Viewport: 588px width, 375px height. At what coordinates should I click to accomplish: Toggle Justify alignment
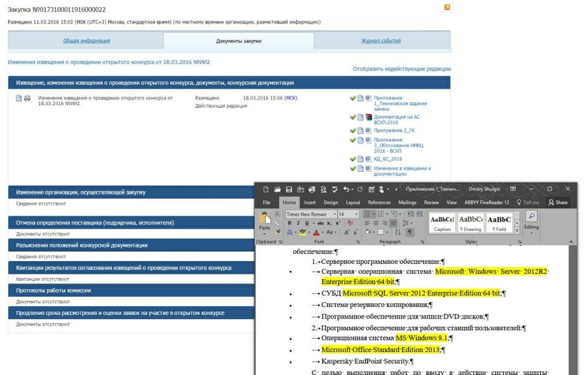coord(393,223)
